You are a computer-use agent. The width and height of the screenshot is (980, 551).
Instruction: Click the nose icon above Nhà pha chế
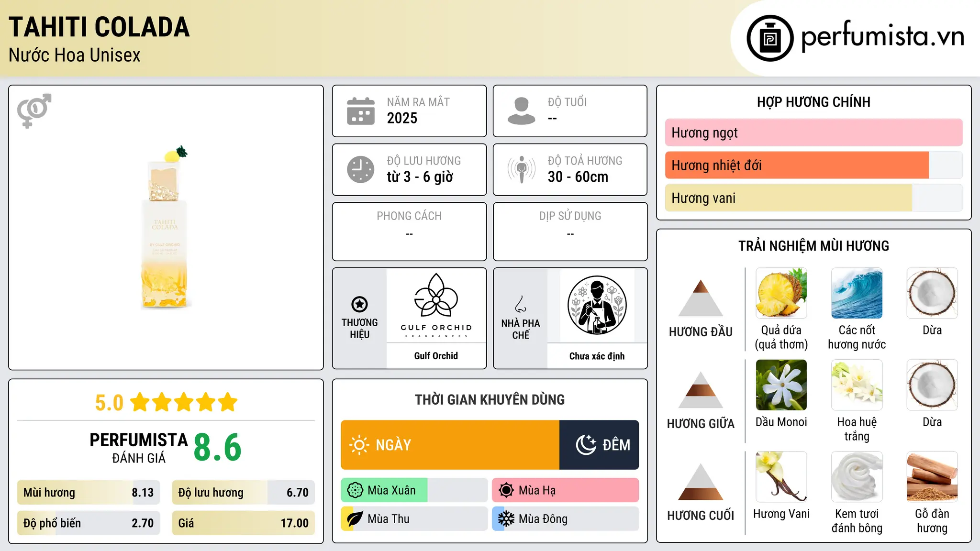tap(521, 304)
